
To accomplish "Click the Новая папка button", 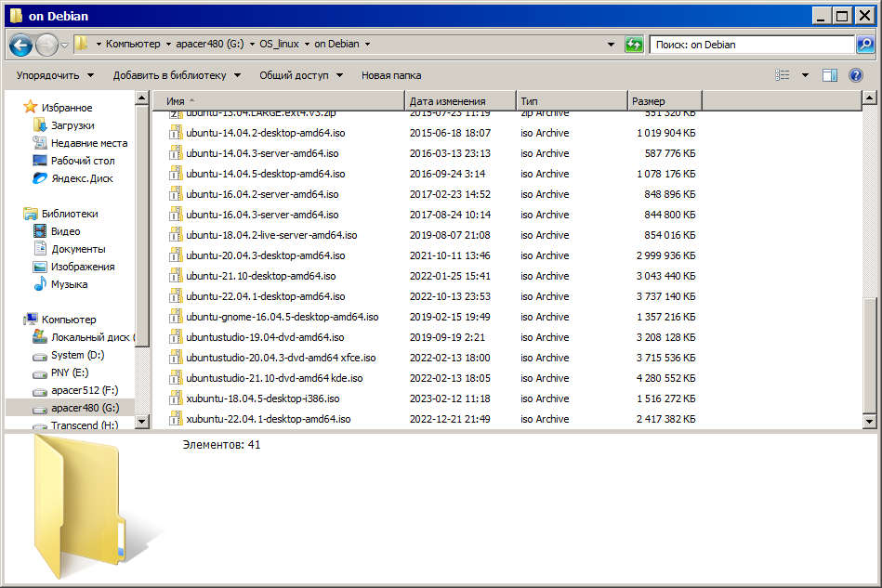I will click(391, 74).
